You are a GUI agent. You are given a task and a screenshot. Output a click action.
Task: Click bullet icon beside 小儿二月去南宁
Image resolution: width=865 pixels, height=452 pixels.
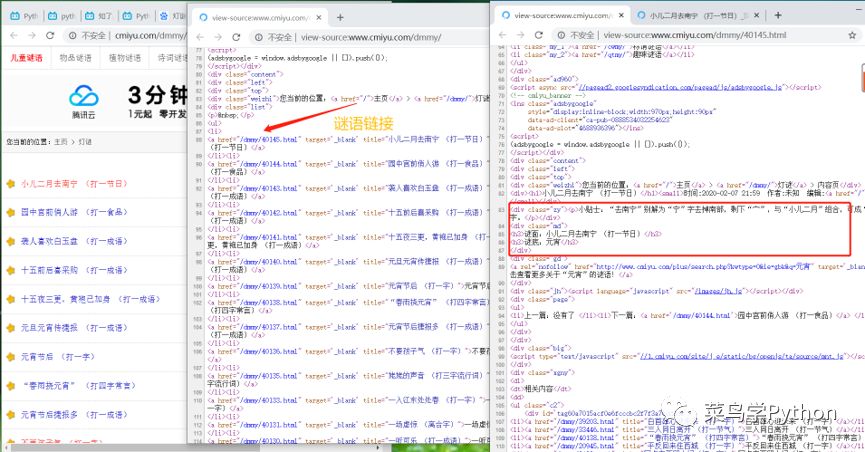pos(10,184)
